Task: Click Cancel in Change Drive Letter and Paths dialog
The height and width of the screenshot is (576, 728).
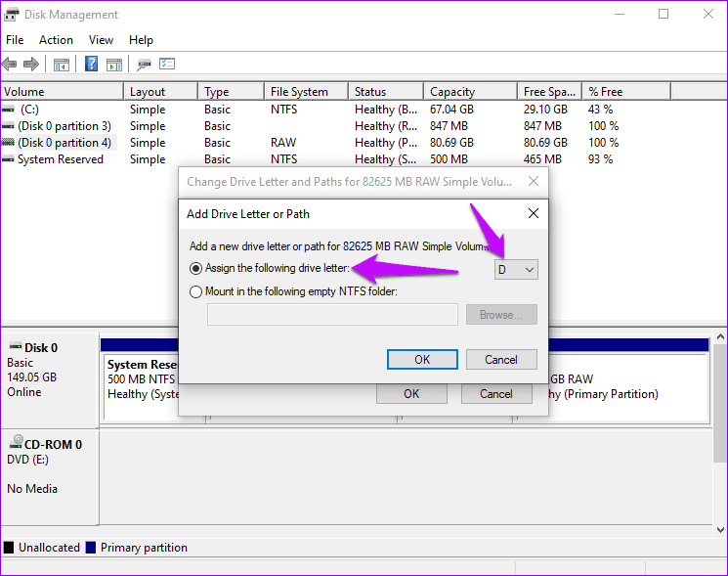Action: click(x=496, y=394)
